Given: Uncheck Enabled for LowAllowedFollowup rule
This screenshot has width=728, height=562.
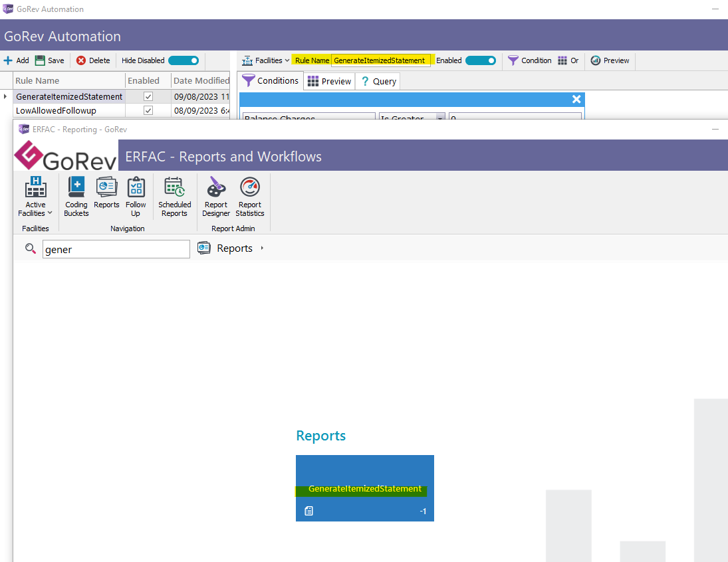Looking at the screenshot, I should pyautogui.click(x=148, y=110).
